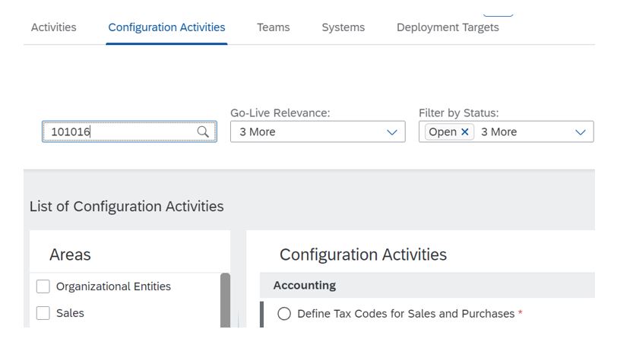Click the Go-Live Relevance label
The width and height of the screenshot is (633, 364).
(x=280, y=113)
